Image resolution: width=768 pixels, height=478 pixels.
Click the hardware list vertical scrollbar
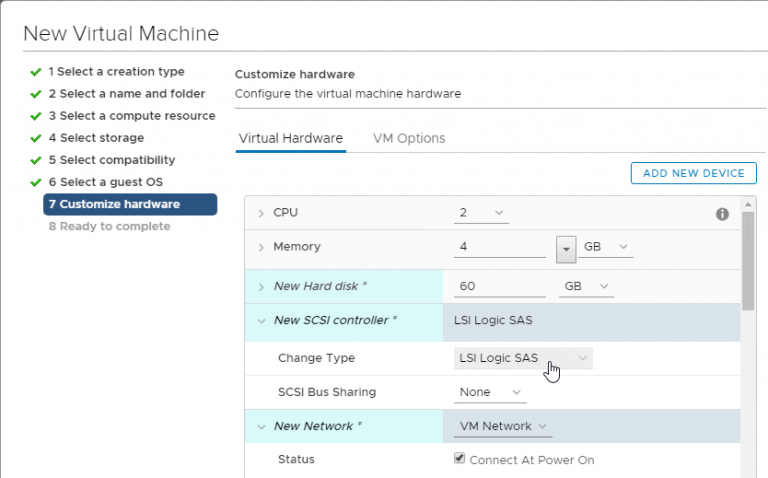pos(747,260)
